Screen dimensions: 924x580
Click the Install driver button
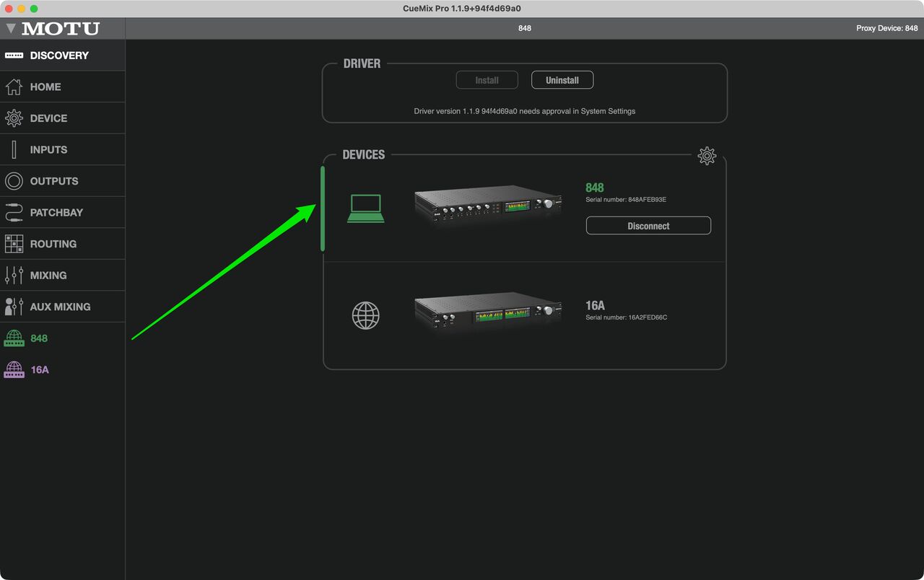pyautogui.click(x=487, y=80)
